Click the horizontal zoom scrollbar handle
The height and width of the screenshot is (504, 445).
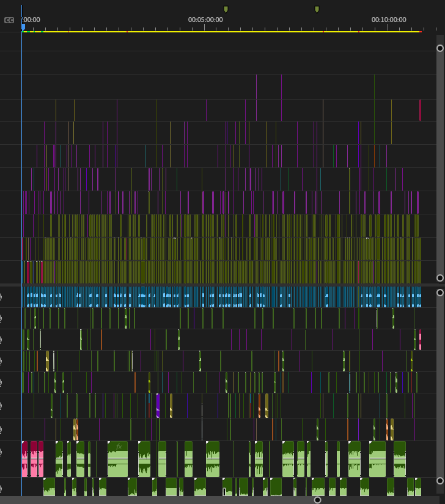click(x=317, y=500)
